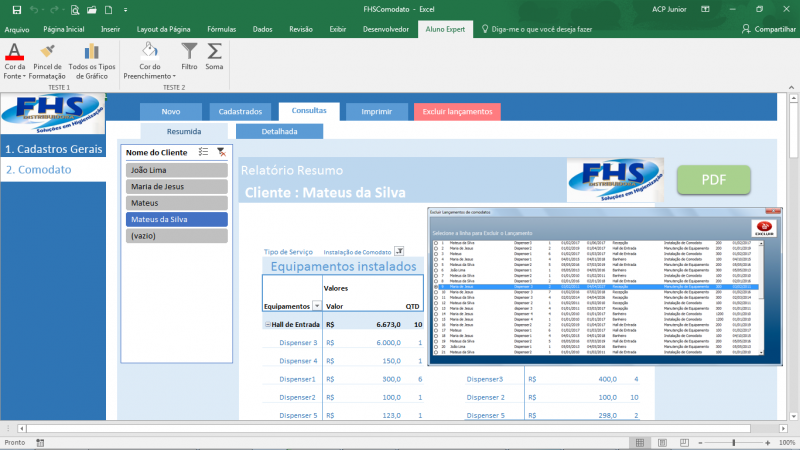The width and height of the screenshot is (800, 450).
Task: Click the Soma sigma icon
Action: [214, 50]
